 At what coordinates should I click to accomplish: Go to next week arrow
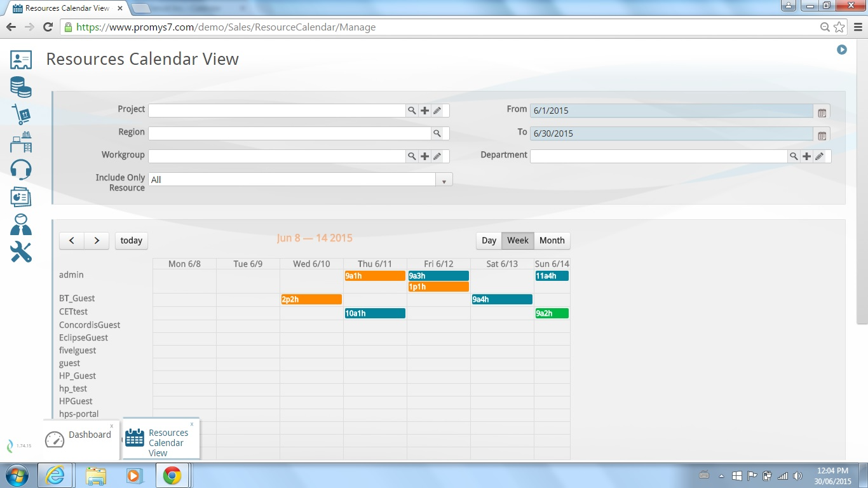coord(97,241)
